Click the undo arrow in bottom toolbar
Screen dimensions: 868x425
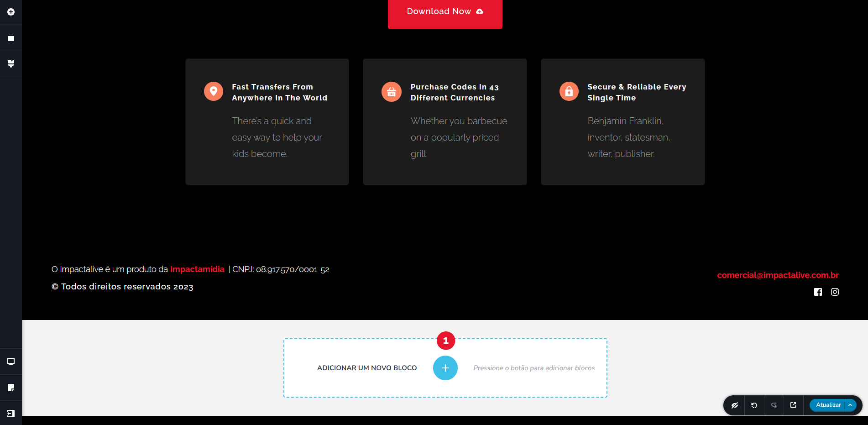(x=754, y=405)
